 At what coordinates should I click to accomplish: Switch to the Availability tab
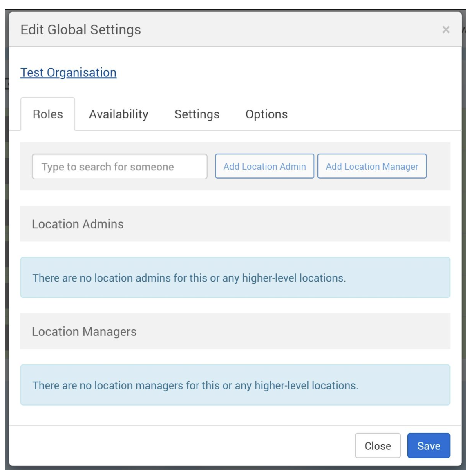click(118, 114)
